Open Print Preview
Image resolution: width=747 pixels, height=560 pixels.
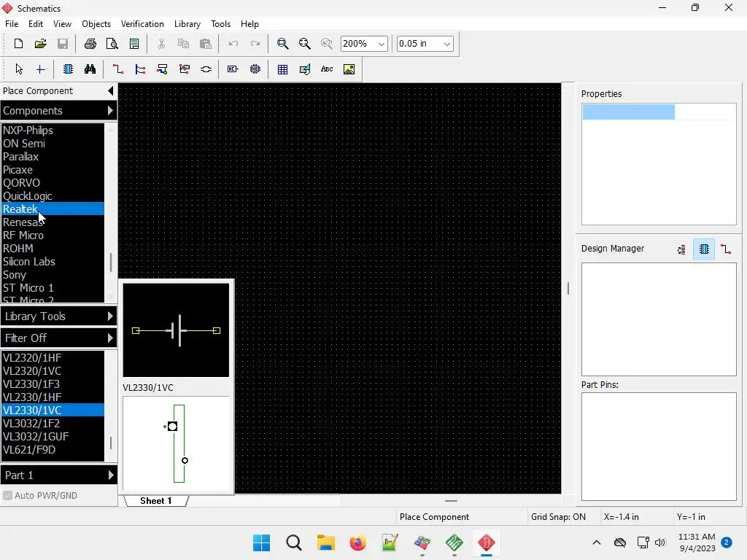click(112, 44)
